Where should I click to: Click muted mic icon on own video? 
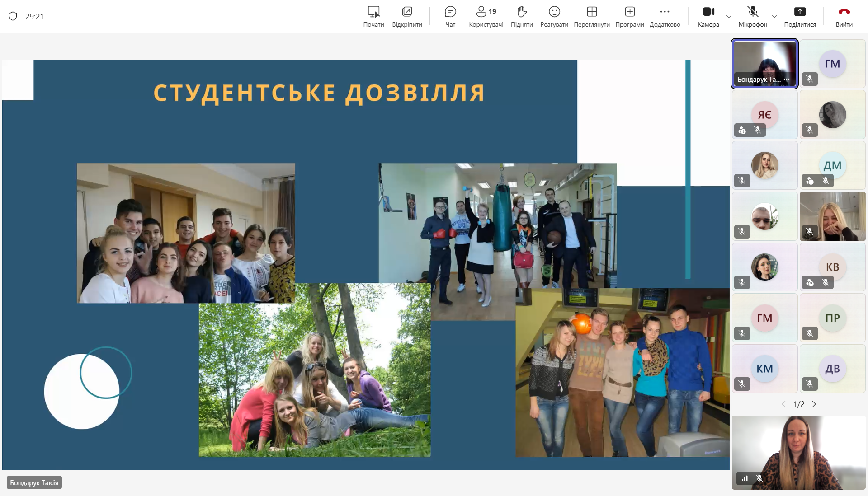[759, 478]
